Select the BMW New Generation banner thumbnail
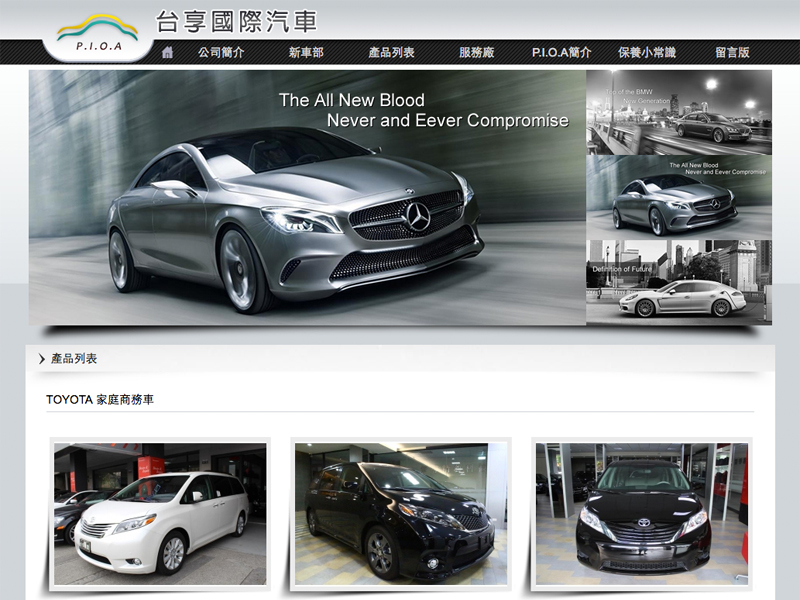800x600 pixels. pyautogui.click(x=679, y=113)
